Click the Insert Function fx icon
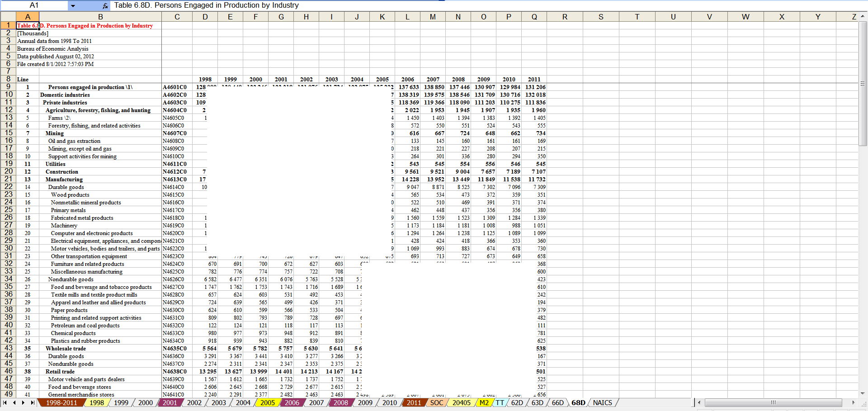868x411 pixels. point(105,5)
